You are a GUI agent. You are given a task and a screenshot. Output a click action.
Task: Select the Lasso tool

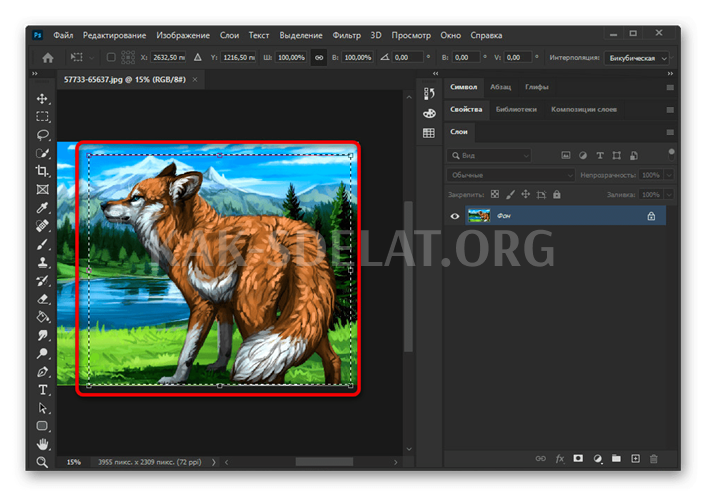click(x=42, y=135)
